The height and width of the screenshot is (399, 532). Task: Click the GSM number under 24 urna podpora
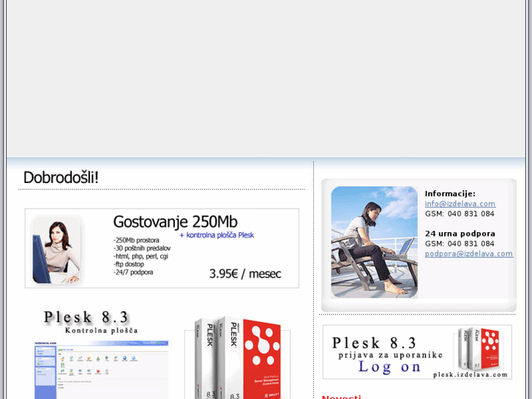(460, 244)
